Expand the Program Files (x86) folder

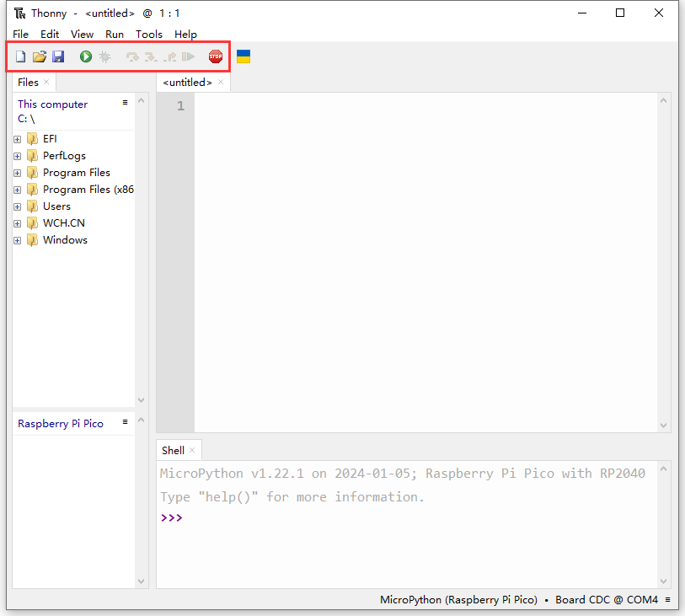tap(18, 190)
